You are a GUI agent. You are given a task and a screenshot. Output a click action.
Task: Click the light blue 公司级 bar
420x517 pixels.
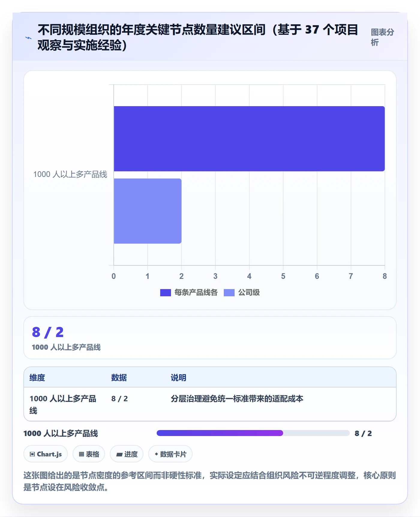click(148, 211)
